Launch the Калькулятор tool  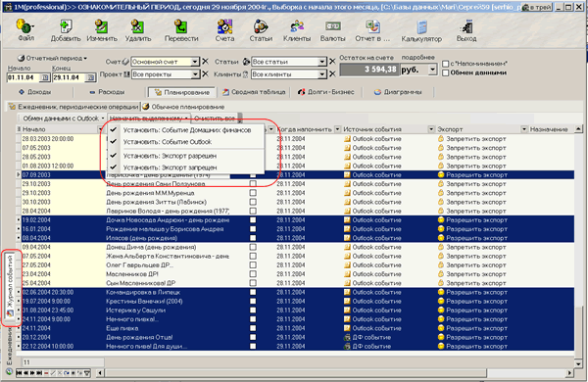(421, 30)
